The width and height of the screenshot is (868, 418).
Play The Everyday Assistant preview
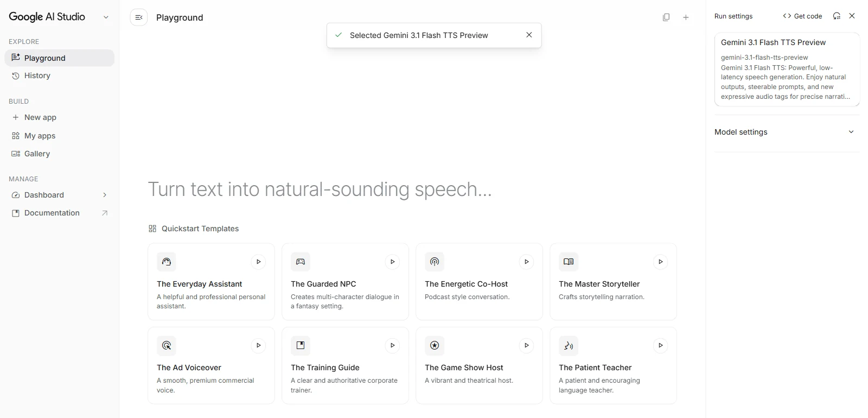(x=259, y=262)
